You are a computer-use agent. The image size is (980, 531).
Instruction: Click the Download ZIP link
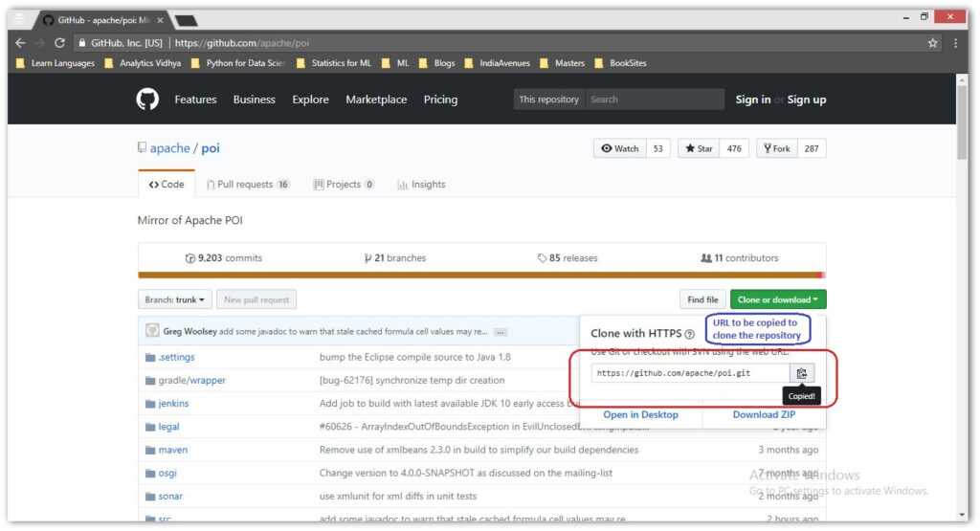tap(764, 414)
